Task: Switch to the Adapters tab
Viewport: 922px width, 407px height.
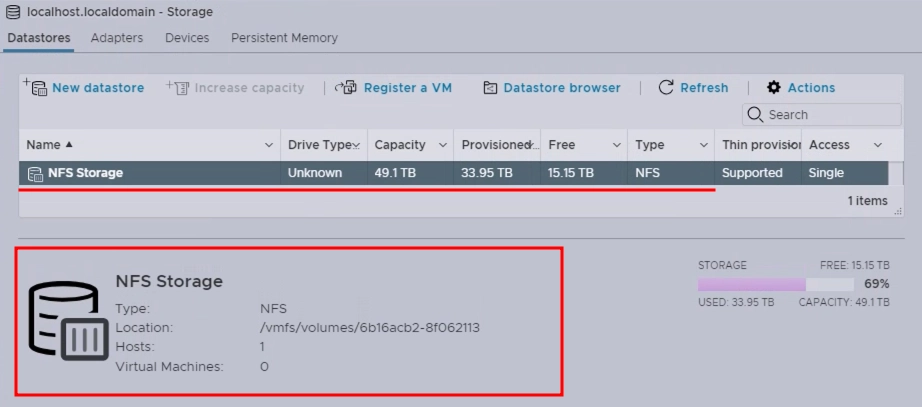Action: (117, 38)
